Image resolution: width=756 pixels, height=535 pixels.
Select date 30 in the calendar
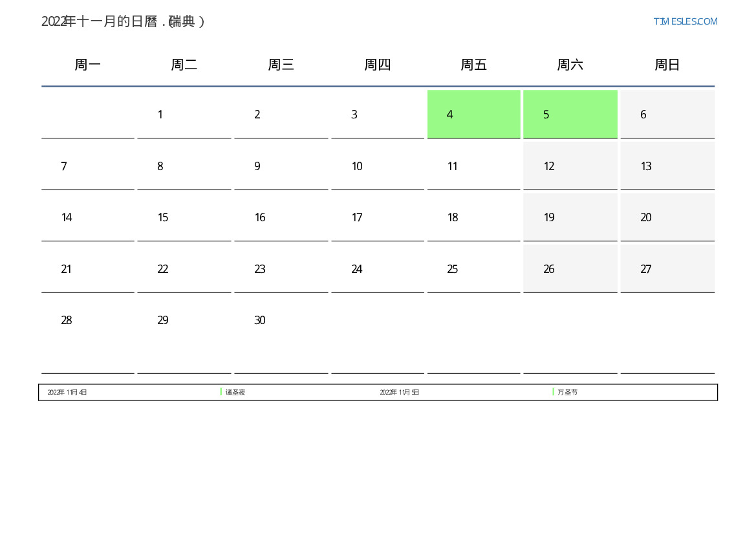(x=281, y=321)
